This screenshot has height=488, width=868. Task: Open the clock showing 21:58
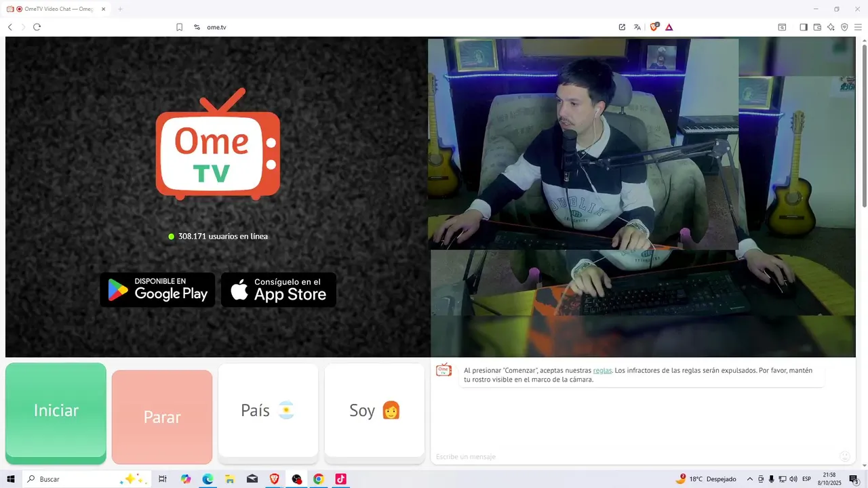(x=829, y=479)
